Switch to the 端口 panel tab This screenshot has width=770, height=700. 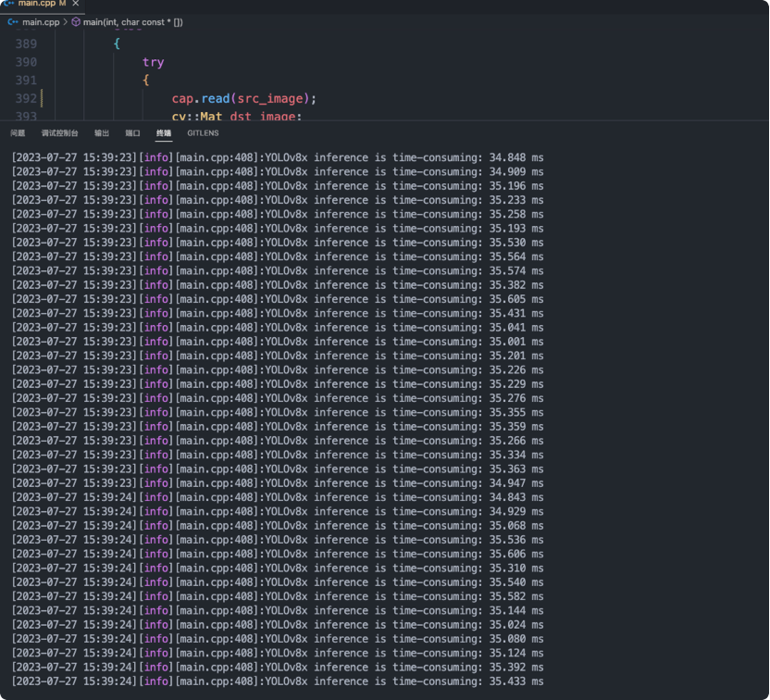(132, 133)
